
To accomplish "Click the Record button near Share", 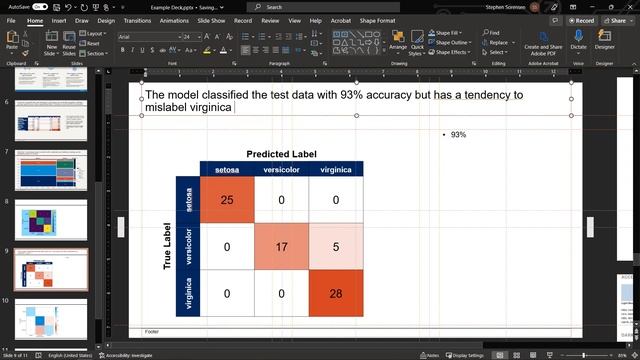I will point(582,20).
